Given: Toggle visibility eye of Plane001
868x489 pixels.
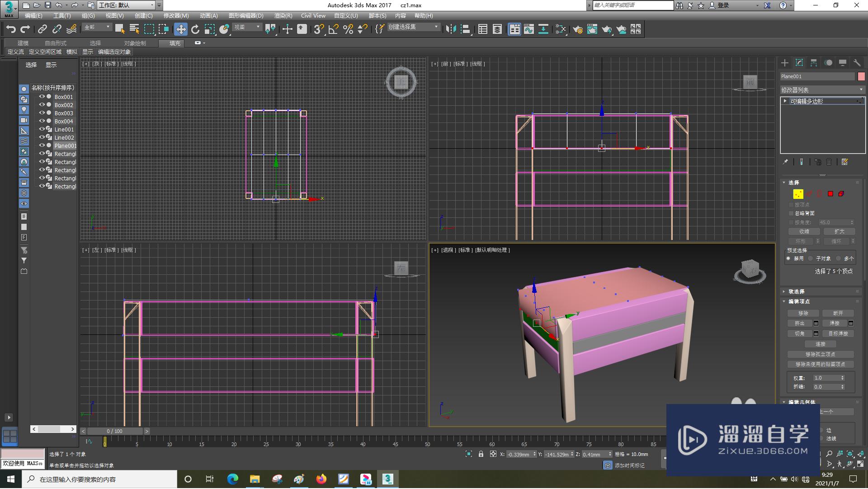Looking at the screenshot, I should coord(42,146).
